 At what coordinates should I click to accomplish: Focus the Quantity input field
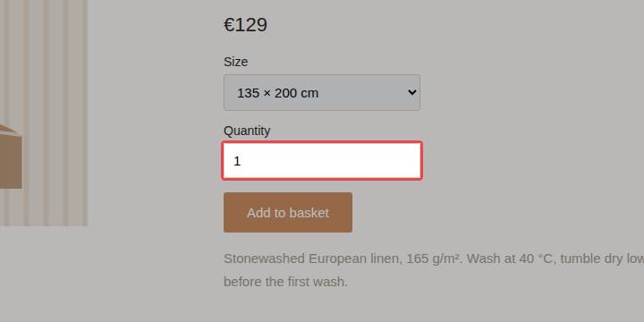click(322, 161)
